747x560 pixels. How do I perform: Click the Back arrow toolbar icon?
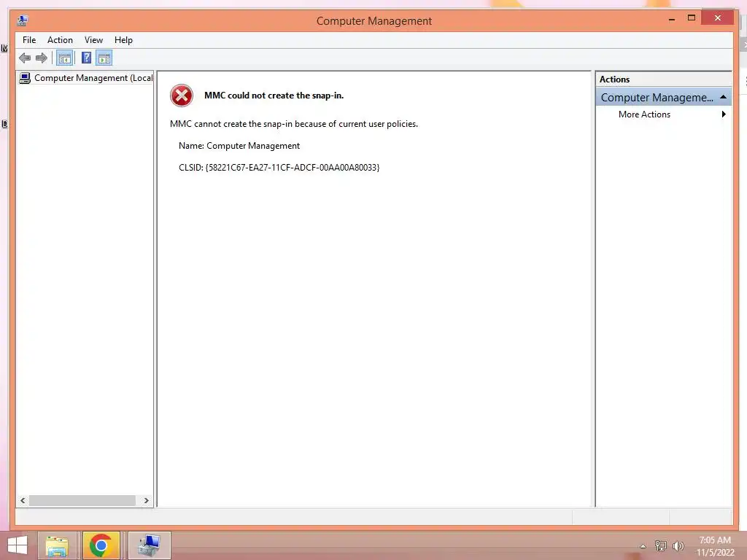tap(25, 58)
